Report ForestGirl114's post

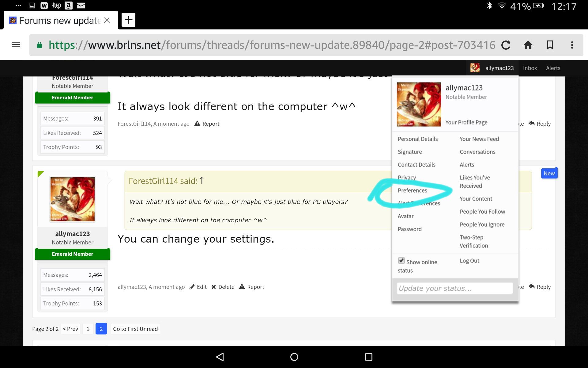207,124
